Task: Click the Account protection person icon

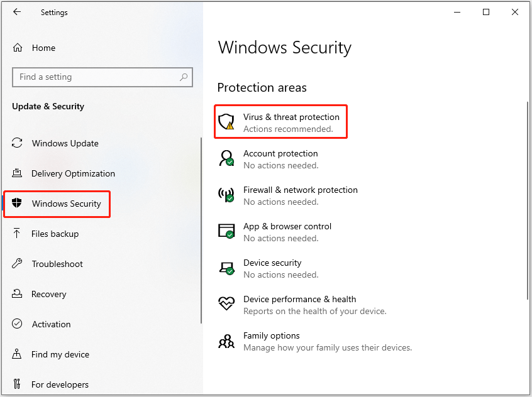Action: coord(226,158)
